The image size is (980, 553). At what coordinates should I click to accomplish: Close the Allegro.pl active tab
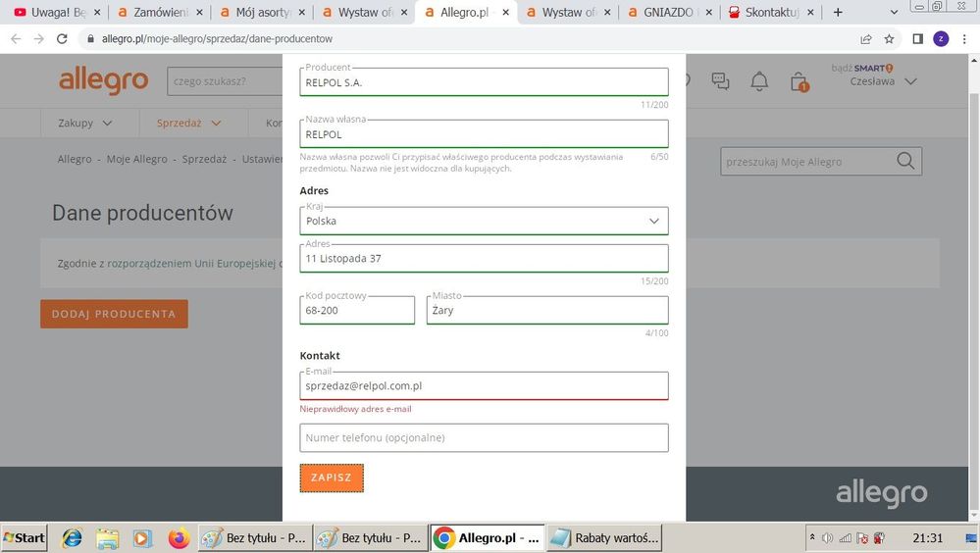pyautogui.click(x=505, y=12)
